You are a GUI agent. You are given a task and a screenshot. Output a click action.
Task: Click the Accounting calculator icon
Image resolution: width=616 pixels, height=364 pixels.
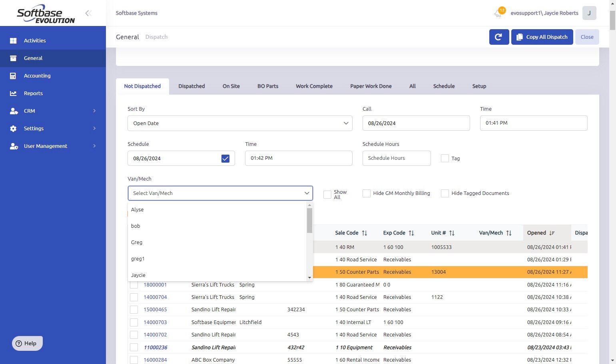[x=13, y=76]
